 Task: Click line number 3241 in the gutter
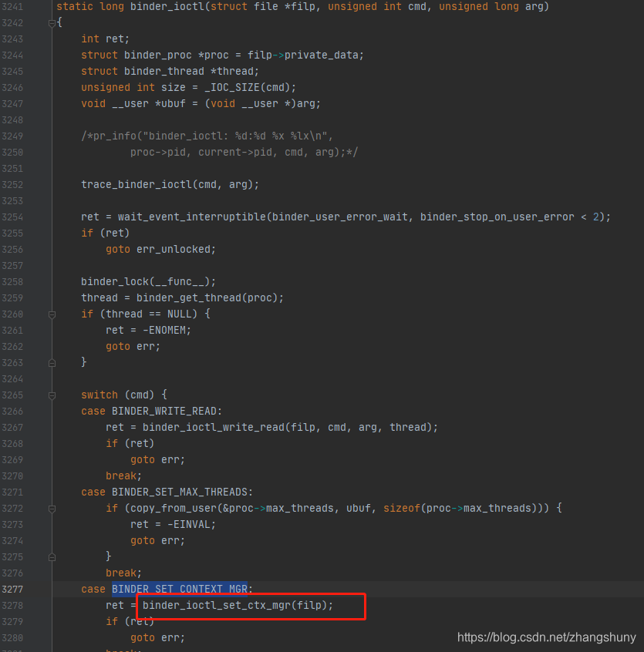tap(12, 7)
